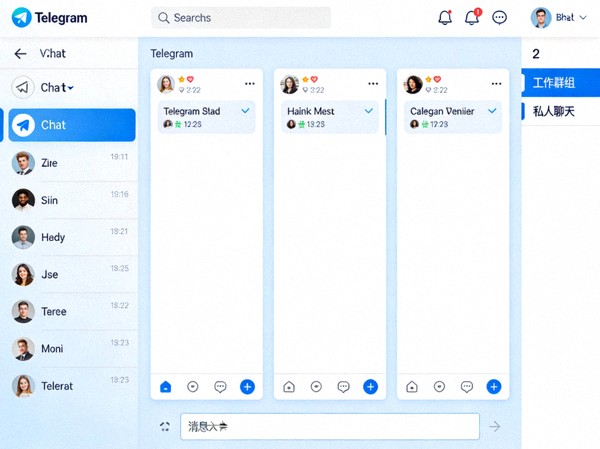Click the home icon in second card
This screenshot has width=600, height=449.
tap(289, 387)
